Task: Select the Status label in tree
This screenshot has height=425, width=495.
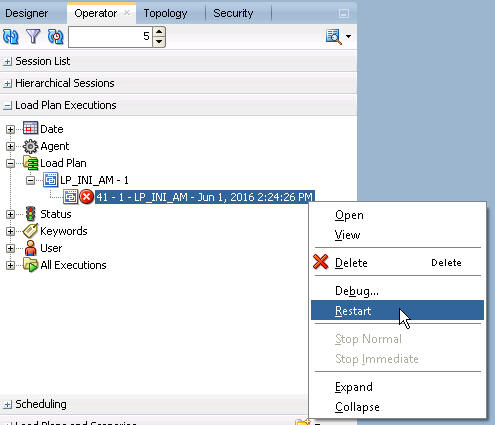Action: (56, 214)
